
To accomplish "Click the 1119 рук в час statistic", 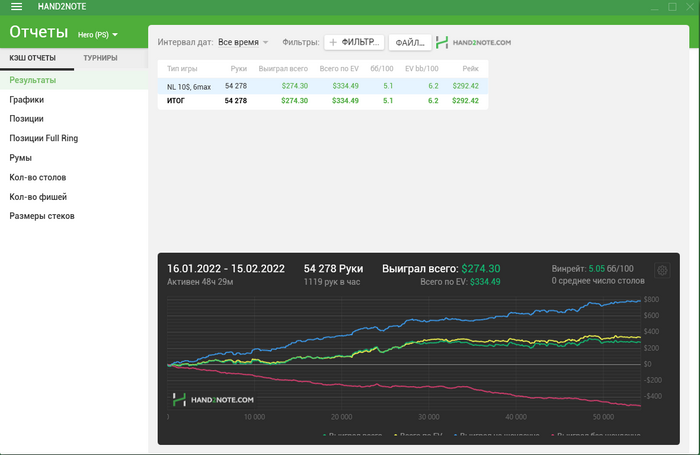I will 332,282.
